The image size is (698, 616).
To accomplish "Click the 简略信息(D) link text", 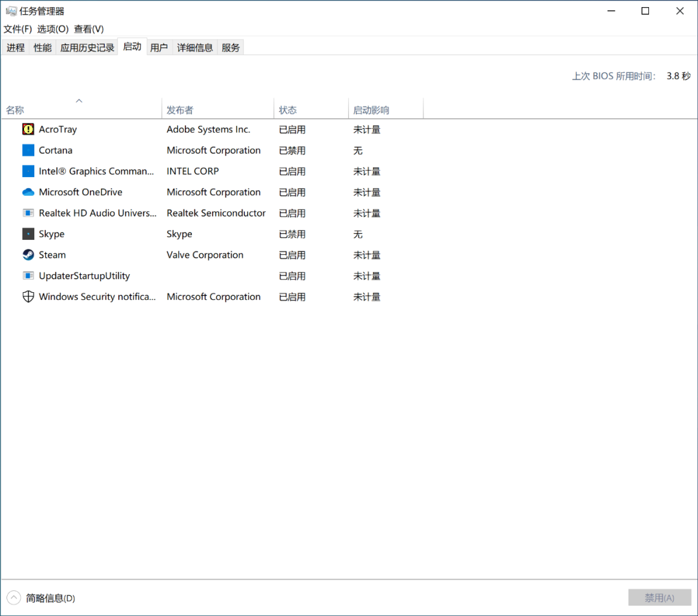I will tap(50, 598).
